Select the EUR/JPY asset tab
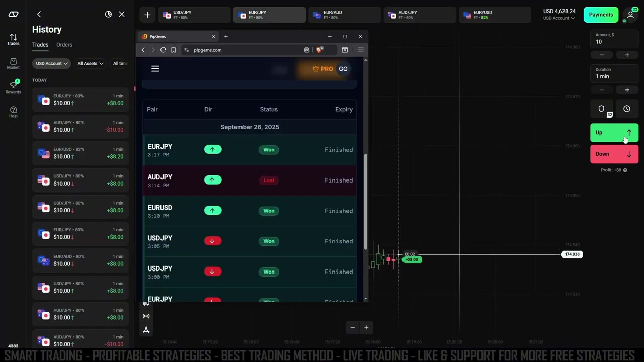The width and height of the screenshot is (644, 362). (x=270, y=15)
